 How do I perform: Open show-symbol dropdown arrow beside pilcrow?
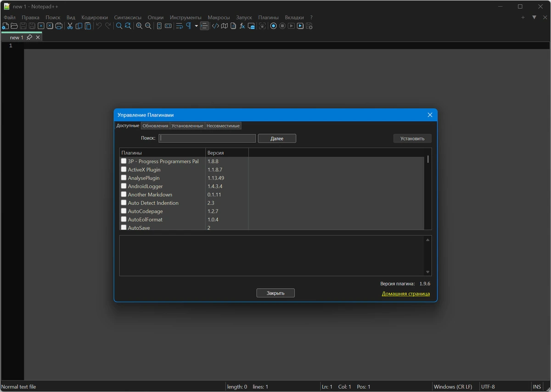click(x=196, y=26)
